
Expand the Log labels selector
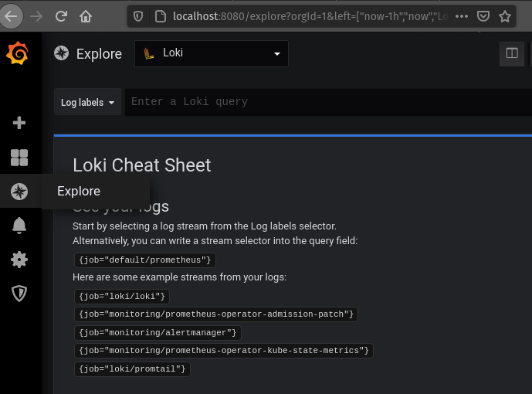click(x=87, y=102)
